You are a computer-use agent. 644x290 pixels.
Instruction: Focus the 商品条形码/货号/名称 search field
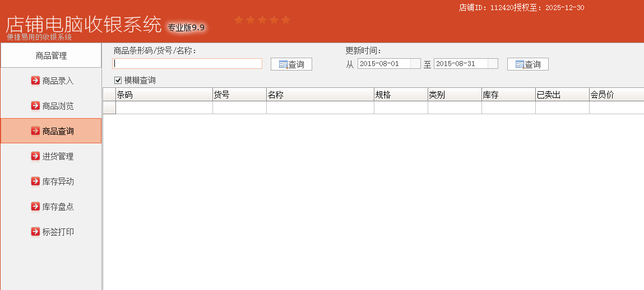(187, 64)
